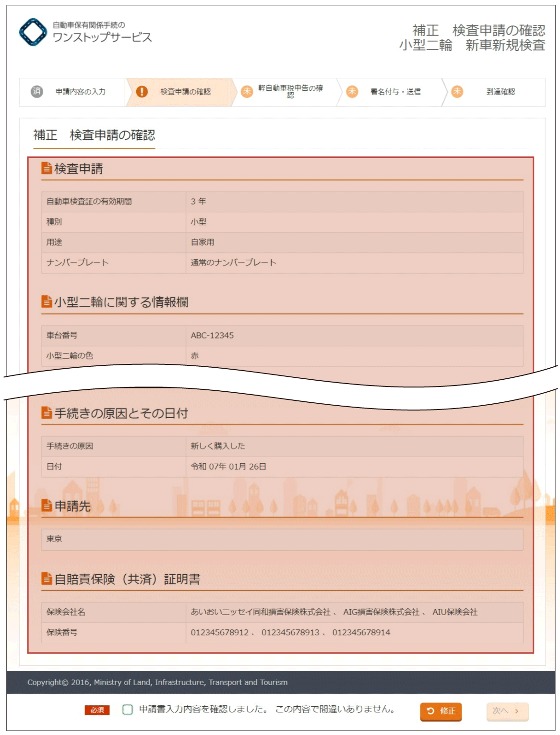The height and width of the screenshot is (735, 560).
Task: Click the 自動車検査証の有効期間 row label
Action: point(89,202)
